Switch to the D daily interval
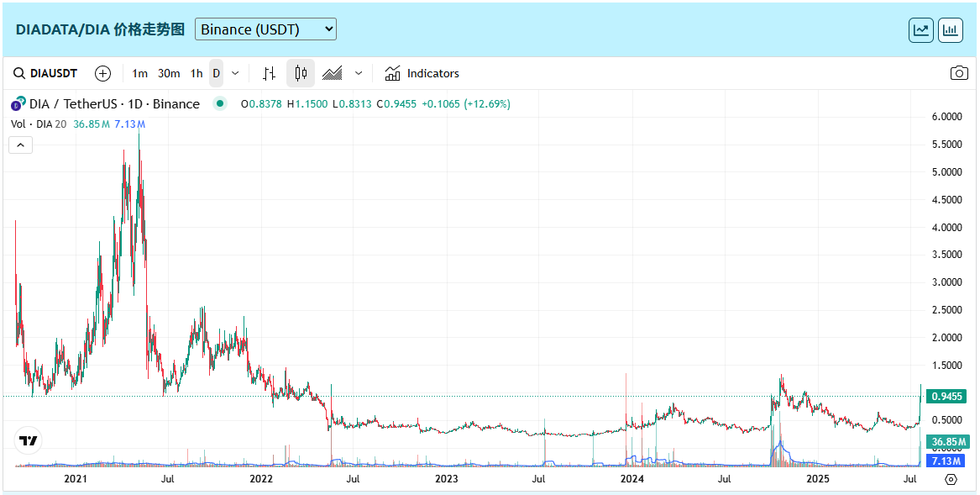The image size is (980, 495). click(x=216, y=73)
